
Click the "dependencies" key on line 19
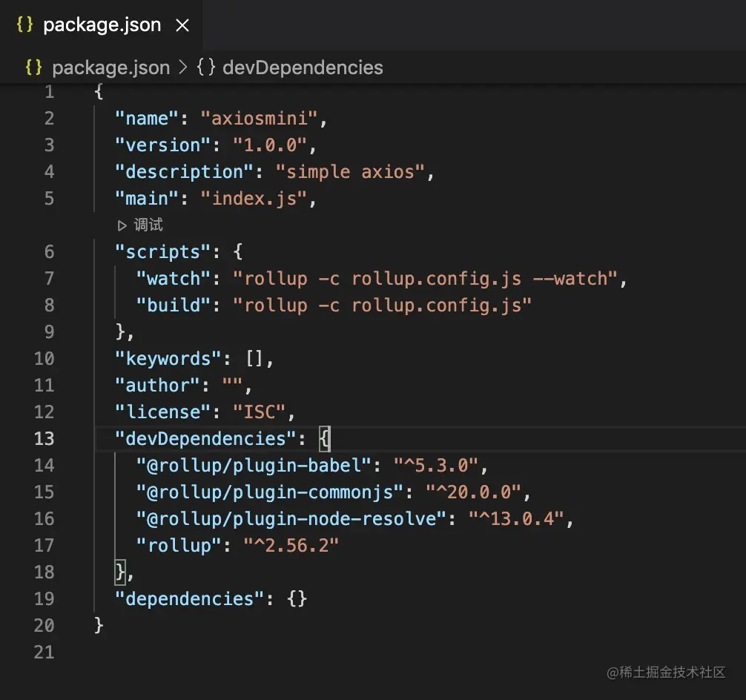click(x=191, y=598)
